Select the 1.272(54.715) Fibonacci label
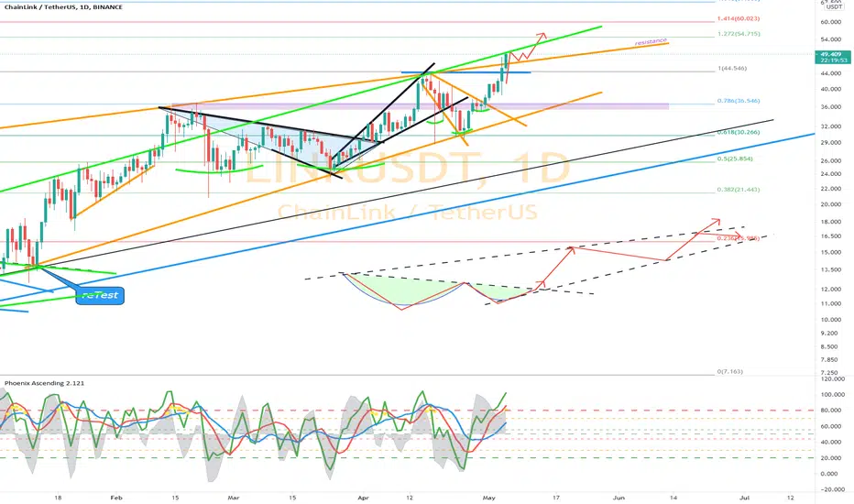 (739, 34)
